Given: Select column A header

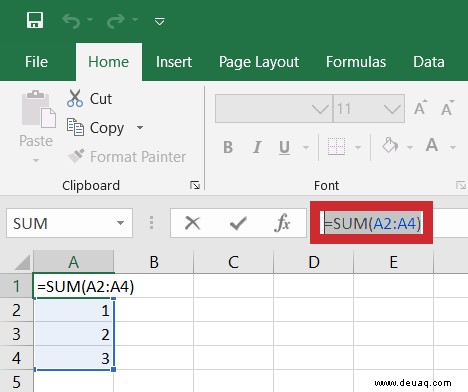Looking at the screenshot, I should click(x=73, y=262).
